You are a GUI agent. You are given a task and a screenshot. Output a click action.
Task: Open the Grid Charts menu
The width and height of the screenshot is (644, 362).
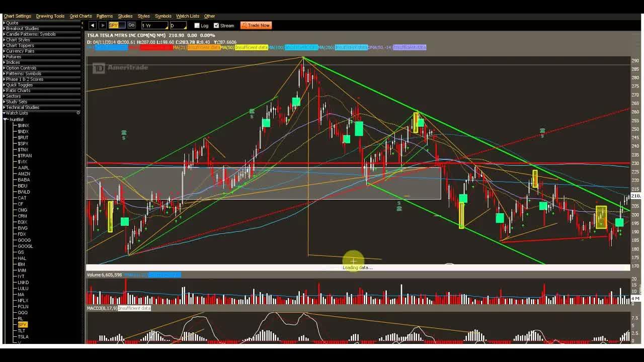(80, 16)
